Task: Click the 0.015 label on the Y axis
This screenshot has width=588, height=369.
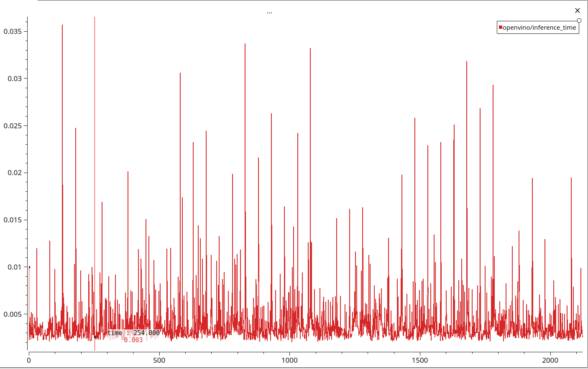Action: [x=13, y=220]
